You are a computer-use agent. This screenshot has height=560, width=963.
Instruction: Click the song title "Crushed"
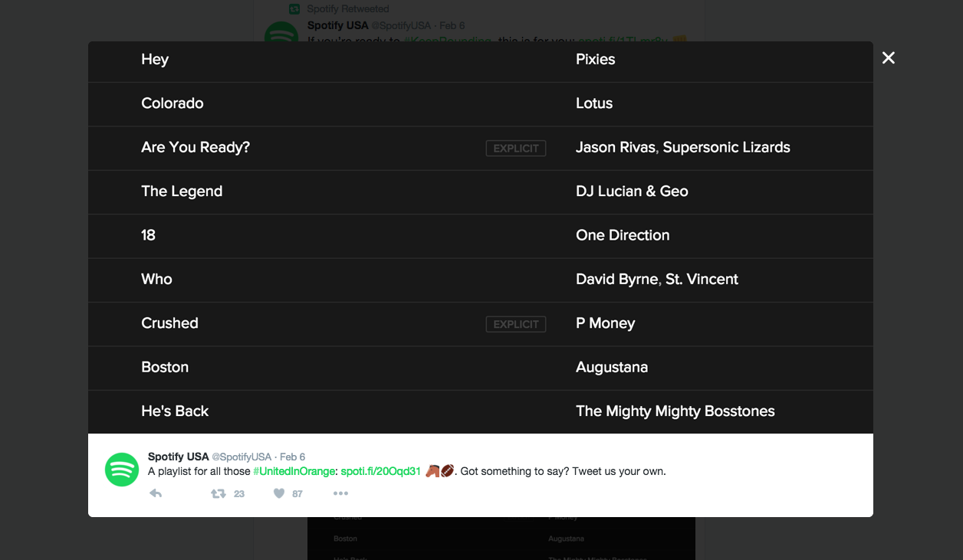(169, 323)
